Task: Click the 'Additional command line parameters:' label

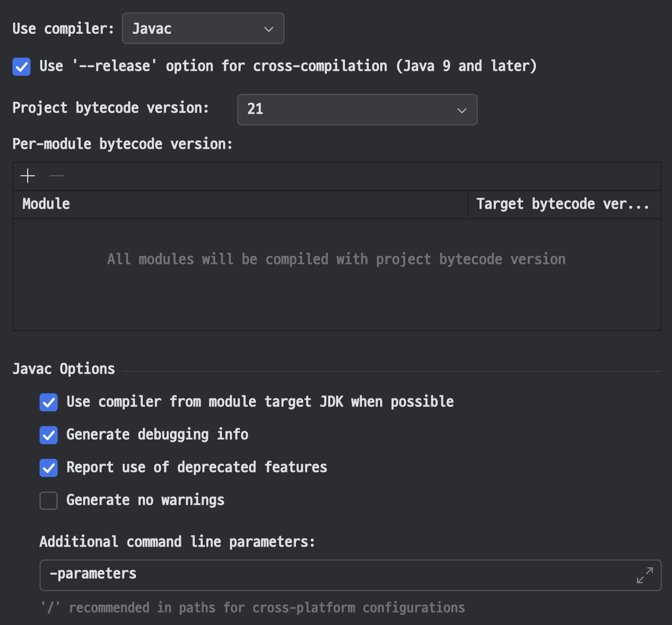Action: 177,542
